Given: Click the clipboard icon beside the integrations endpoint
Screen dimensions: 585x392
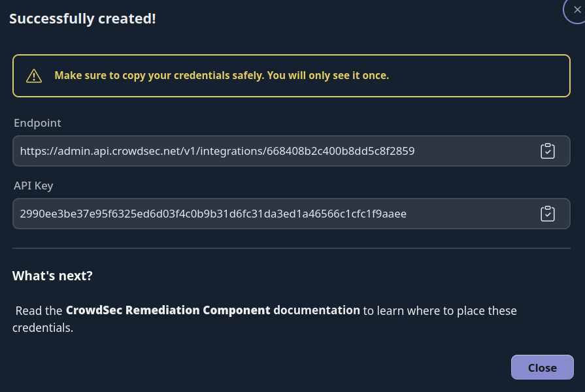Looking at the screenshot, I should click(548, 150).
